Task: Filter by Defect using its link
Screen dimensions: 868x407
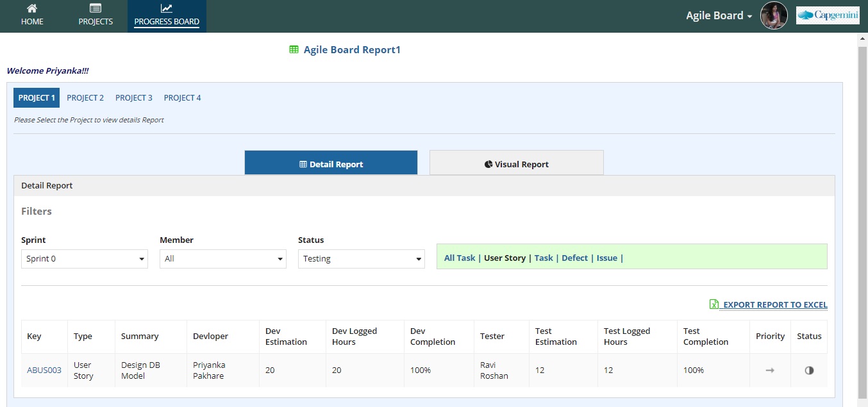Action: coord(574,258)
